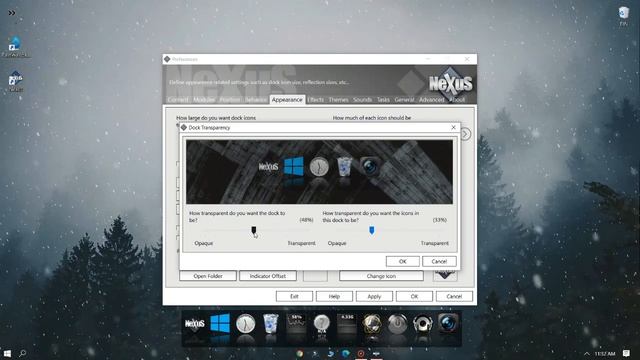Image resolution: width=640 pixels, height=360 pixels.
Task: Open the General tab
Action: 404,100
